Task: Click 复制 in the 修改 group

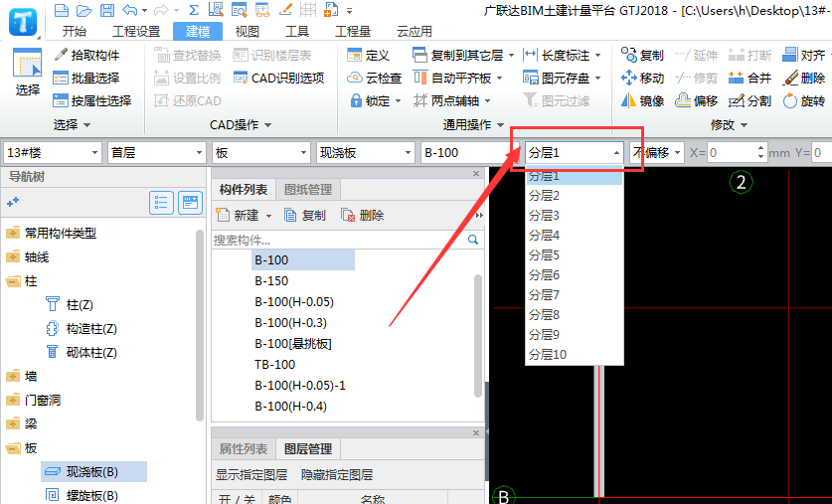Action: (642, 56)
